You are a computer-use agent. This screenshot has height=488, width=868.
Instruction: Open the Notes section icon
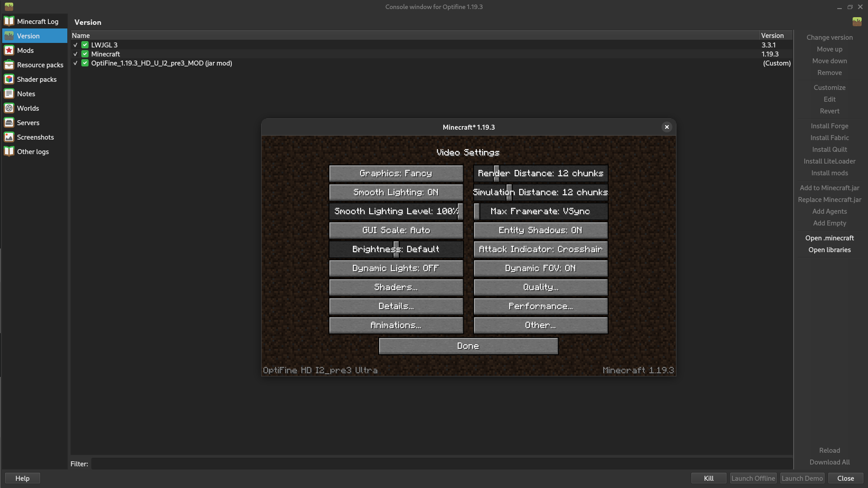pyautogui.click(x=9, y=94)
